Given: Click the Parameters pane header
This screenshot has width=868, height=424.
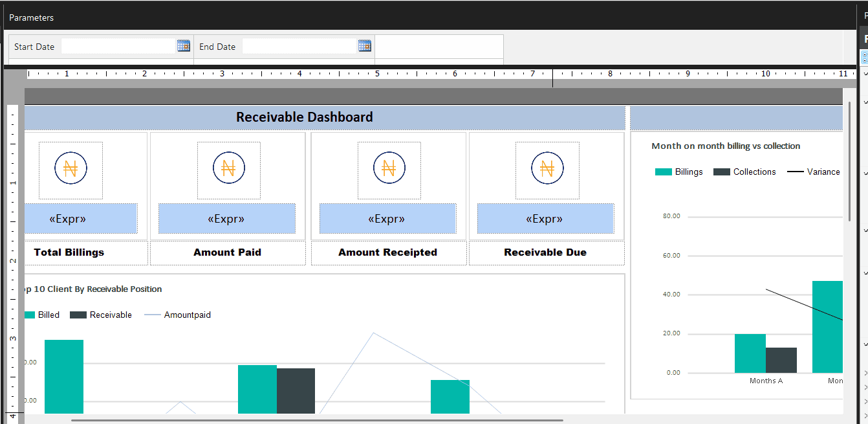Looking at the screenshot, I should (32, 17).
